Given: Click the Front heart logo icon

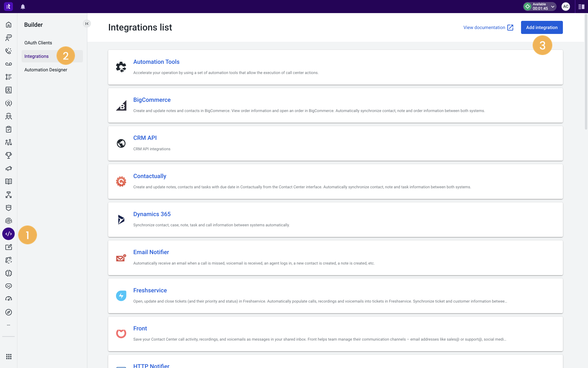Looking at the screenshot, I should [121, 334].
